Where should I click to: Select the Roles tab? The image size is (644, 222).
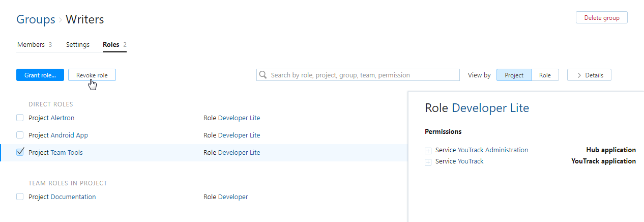[114, 45]
